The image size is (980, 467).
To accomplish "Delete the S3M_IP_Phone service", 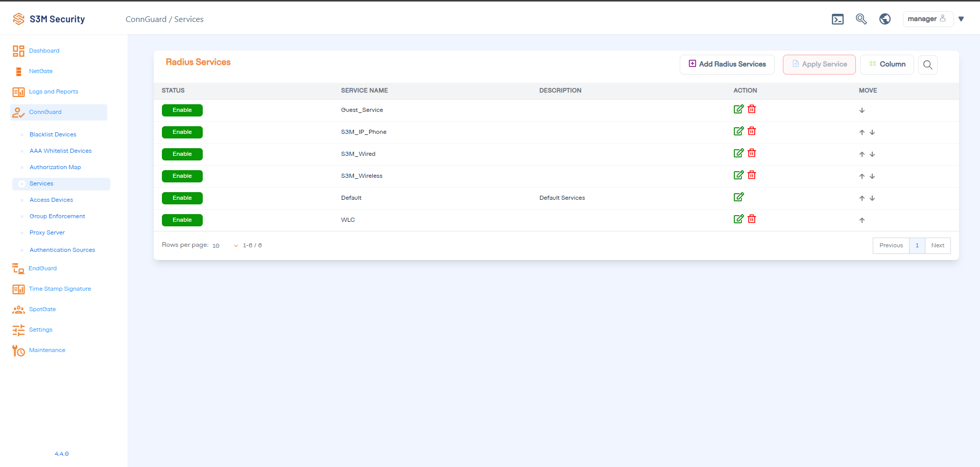I will (752, 131).
